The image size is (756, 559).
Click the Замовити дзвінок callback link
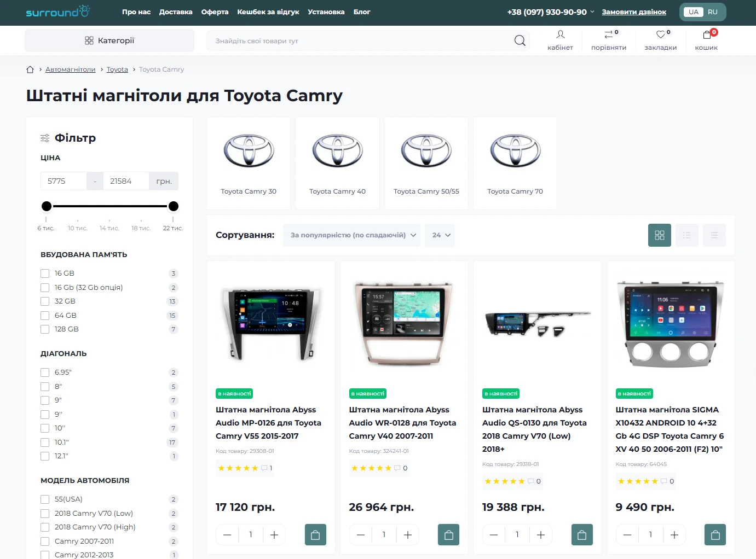point(634,12)
